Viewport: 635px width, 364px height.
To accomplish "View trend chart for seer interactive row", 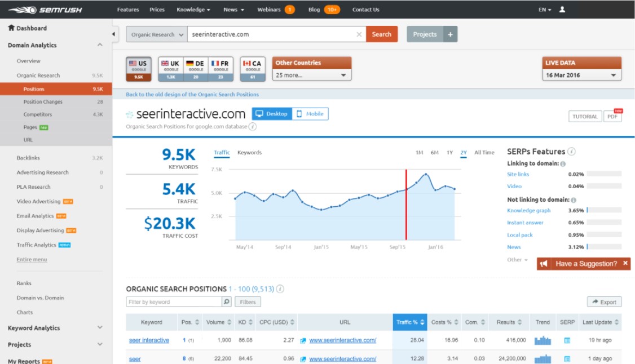I will pos(543,340).
